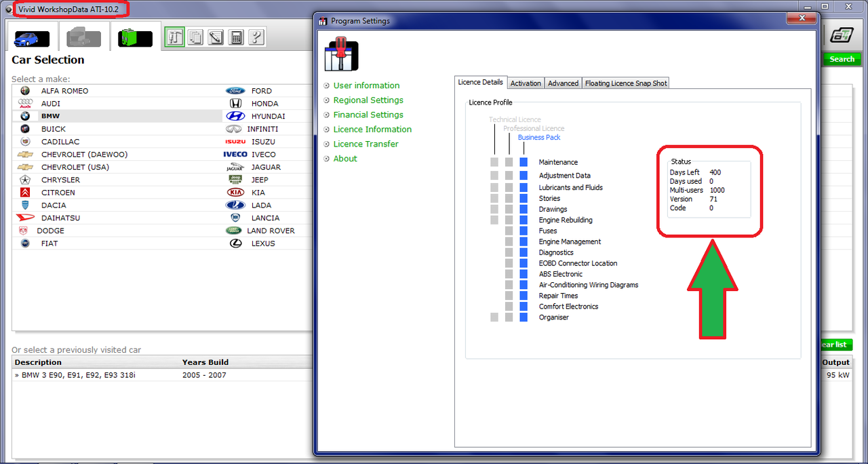Select LANCIA from the make list
The image size is (868, 464).
click(x=265, y=218)
